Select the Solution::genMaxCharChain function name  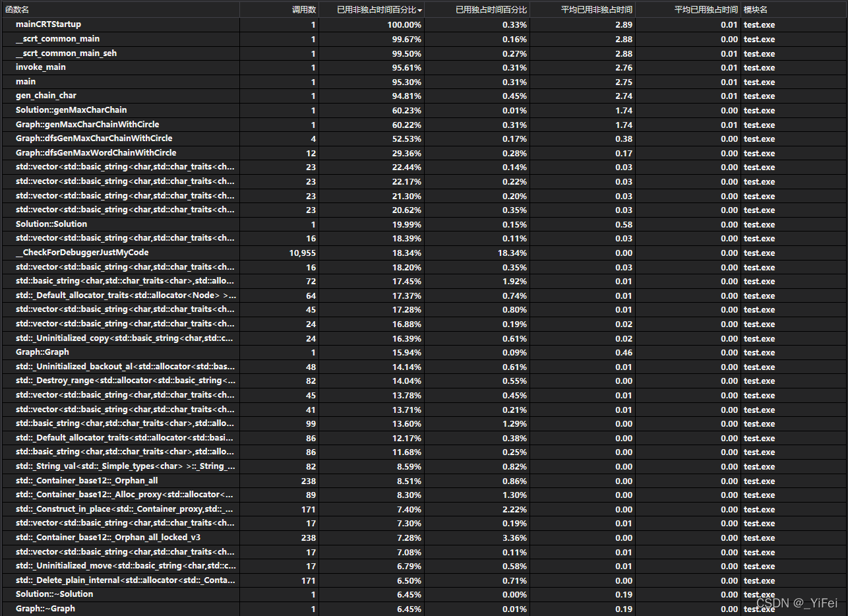click(x=71, y=110)
